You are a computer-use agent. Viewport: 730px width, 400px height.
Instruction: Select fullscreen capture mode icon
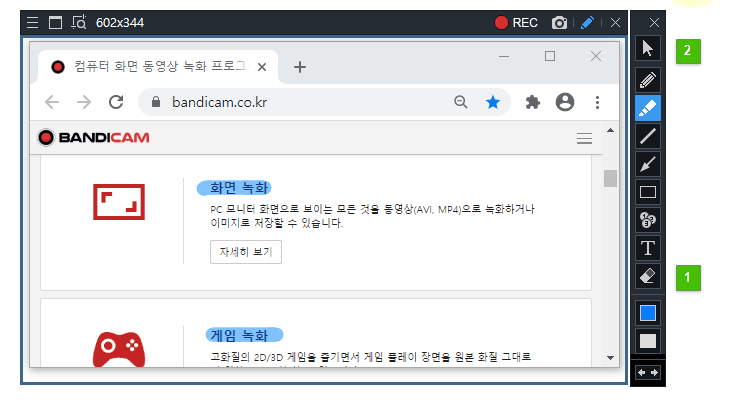55,22
